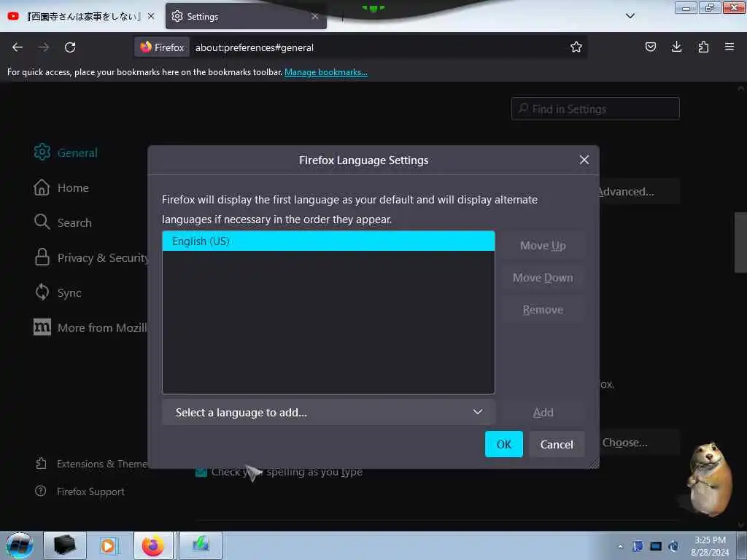
Task: Open the List all tabs chevron
Action: pos(630,16)
